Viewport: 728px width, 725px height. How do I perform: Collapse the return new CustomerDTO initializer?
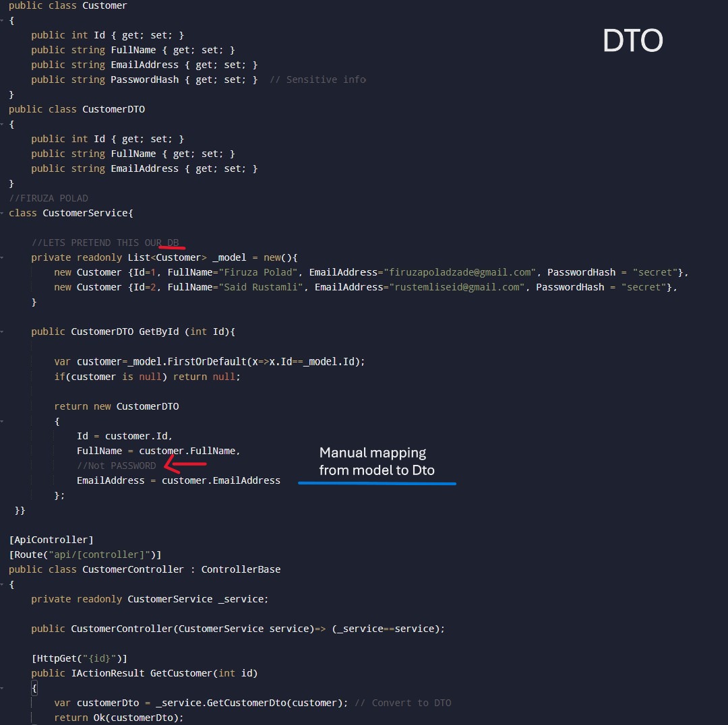click(x=2, y=421)
